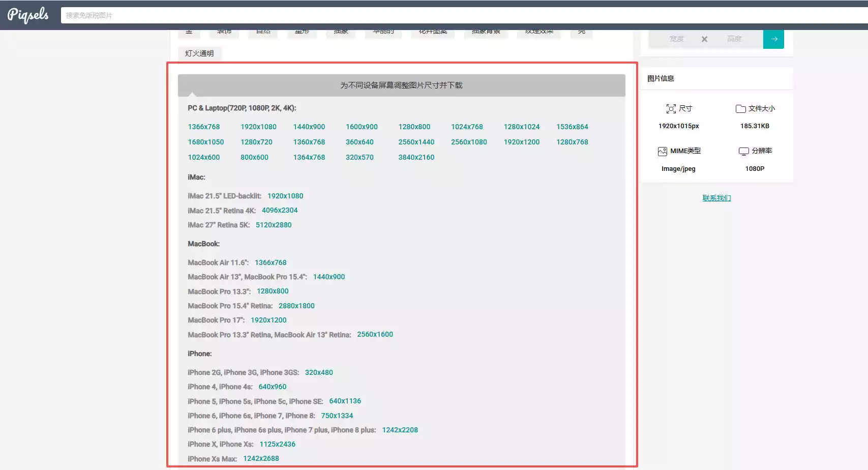Choose the 2560x1440 resolution
The image size is (868, 470).
(416, 142)
